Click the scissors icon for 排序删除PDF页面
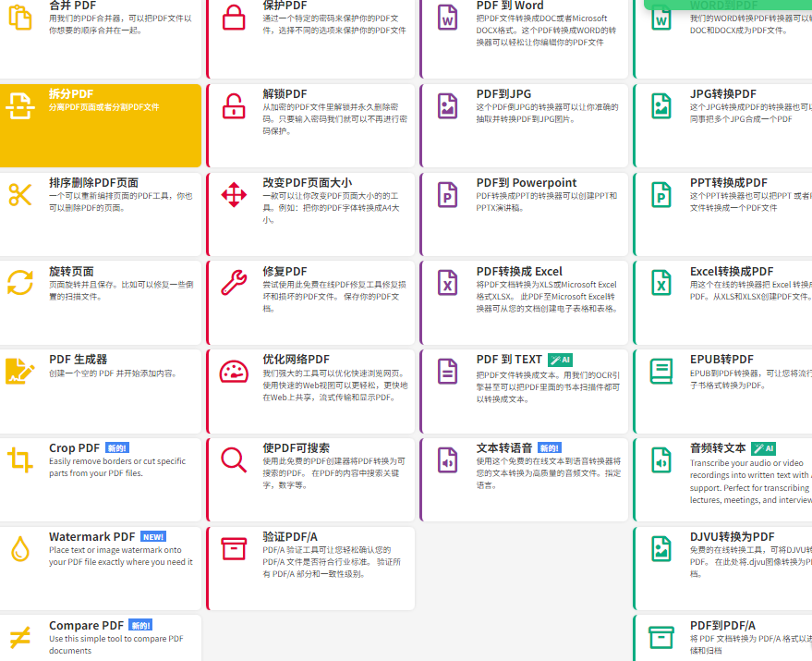 pyautogui.click(x=20, y=194)
